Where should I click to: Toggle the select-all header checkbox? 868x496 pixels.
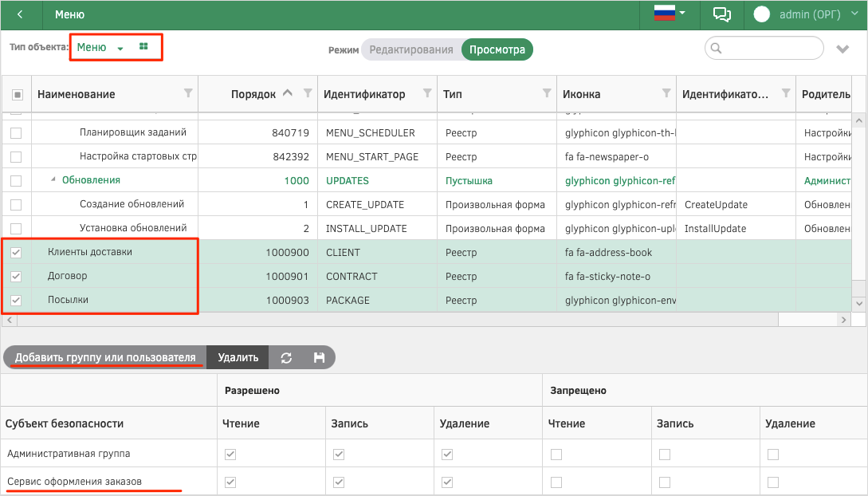pos(18,95)
